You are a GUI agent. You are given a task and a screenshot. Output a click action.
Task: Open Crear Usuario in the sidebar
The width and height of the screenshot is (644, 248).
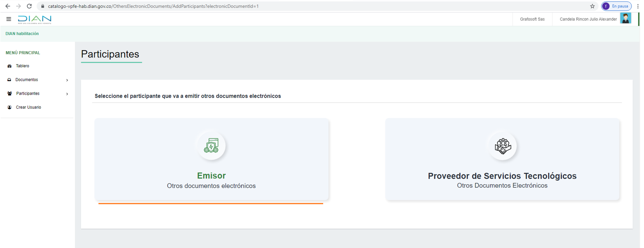coord(28,107)
